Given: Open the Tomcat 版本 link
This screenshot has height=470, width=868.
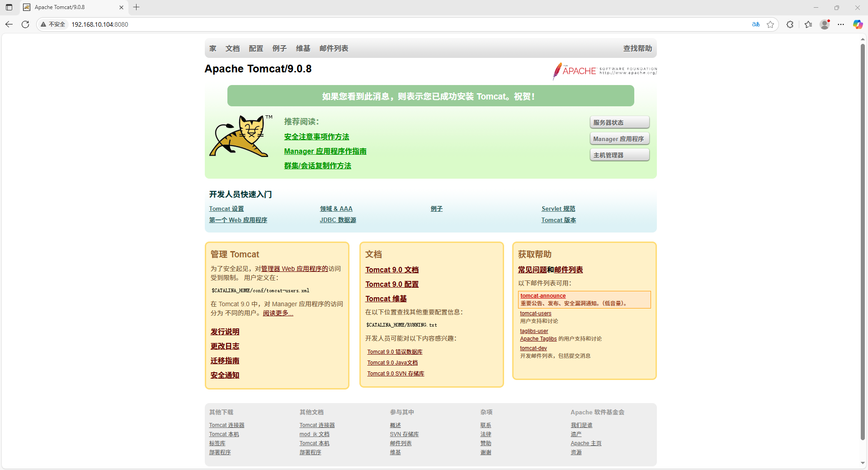Looking at the screenshot, I should (x=558, y=220).
